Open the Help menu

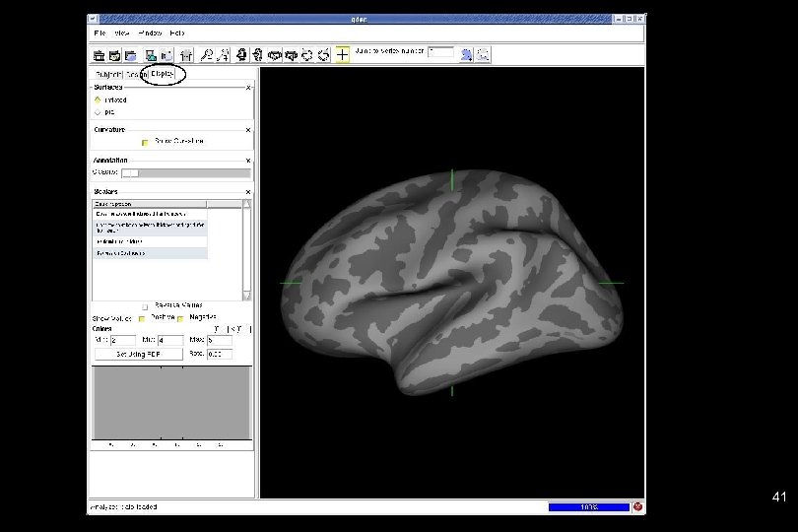[177, 33]
